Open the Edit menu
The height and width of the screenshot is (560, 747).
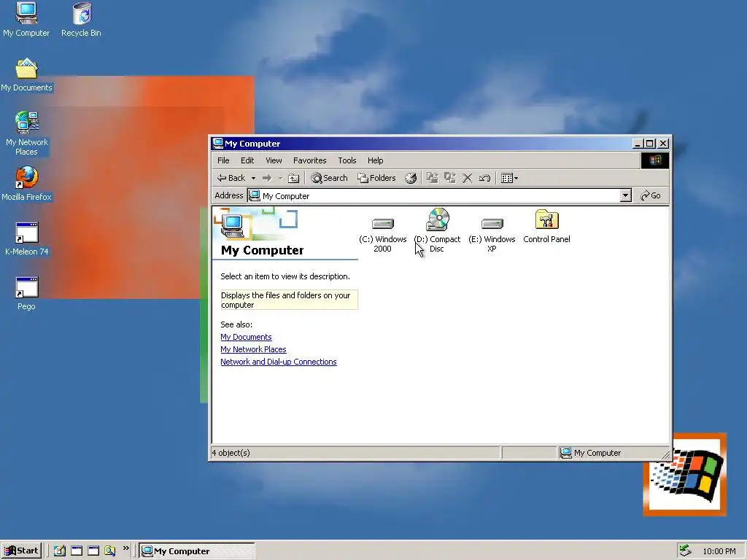(x=247, y=160)
